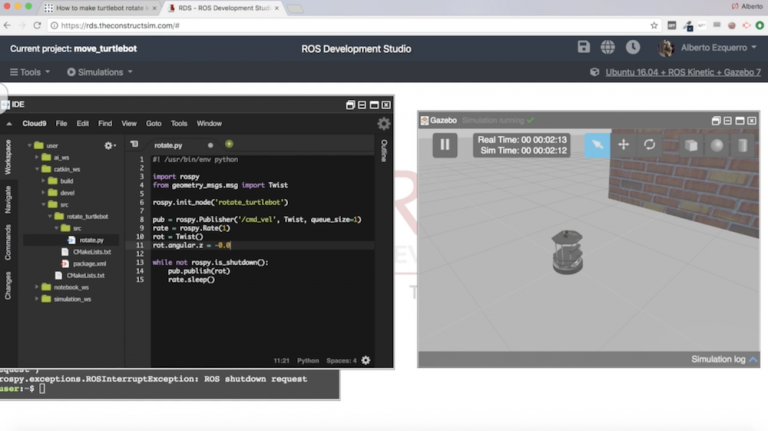This screenshot has width=768, height=431.
Task: Click the Spaces: 4 indentation setting
Action: click(341, 360)
